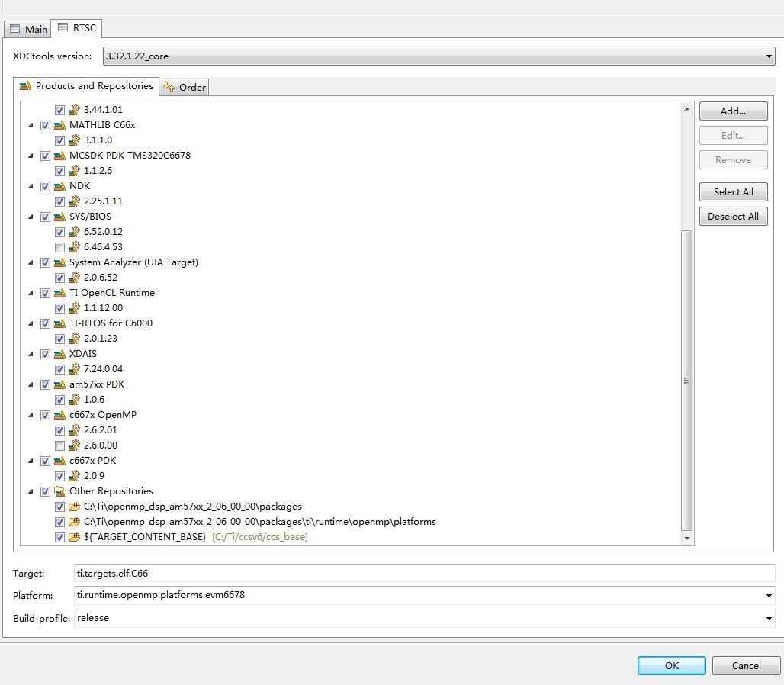Confirm settings with the OK button
Image resolution: width=784 pixels, height=685 pixels.
tap(671, 665)
